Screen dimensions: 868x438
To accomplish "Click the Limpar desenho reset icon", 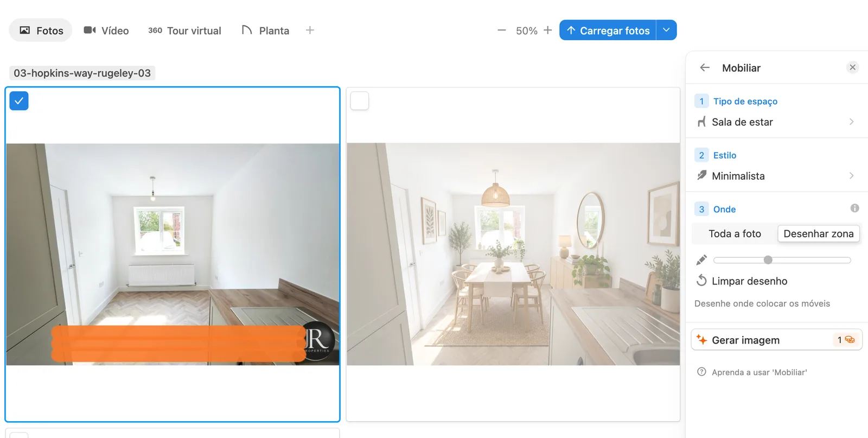I will tap(701, 281).
